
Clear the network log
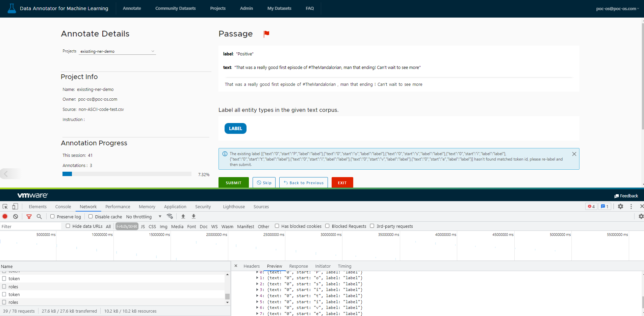15,216
